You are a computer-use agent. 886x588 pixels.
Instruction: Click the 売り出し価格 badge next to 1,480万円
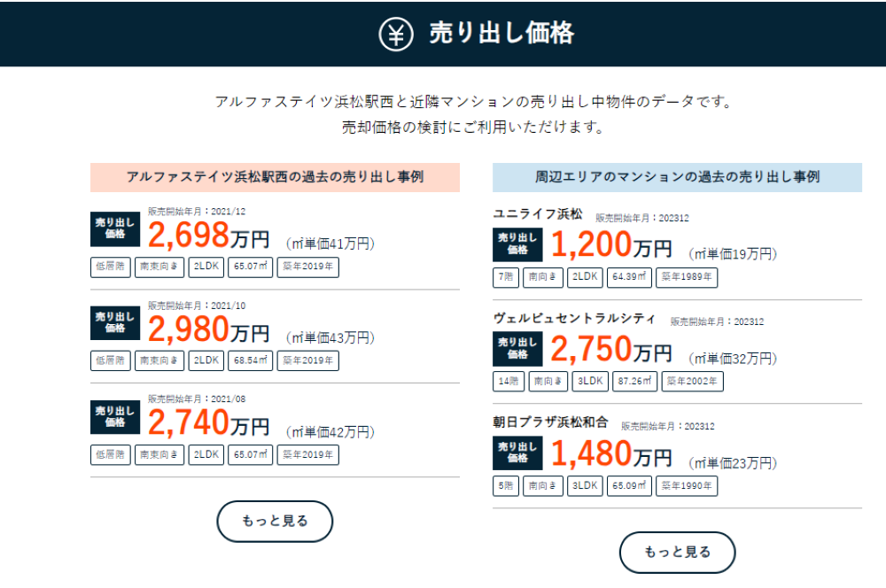coord(517,453)
